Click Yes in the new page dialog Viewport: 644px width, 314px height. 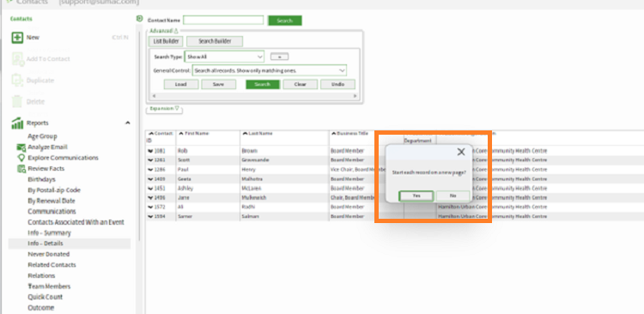[416, 196]
